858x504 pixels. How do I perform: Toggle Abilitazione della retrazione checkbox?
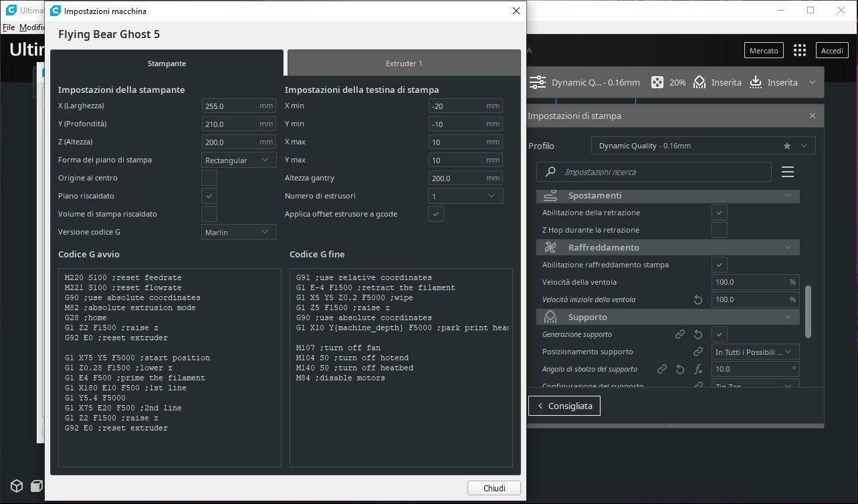click(x=720, y=213)
